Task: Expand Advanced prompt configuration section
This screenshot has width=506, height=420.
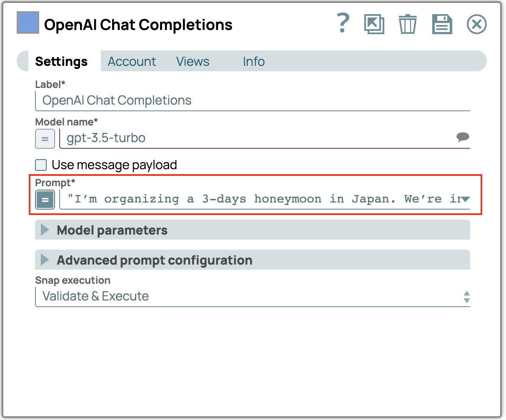Action: 45,260
